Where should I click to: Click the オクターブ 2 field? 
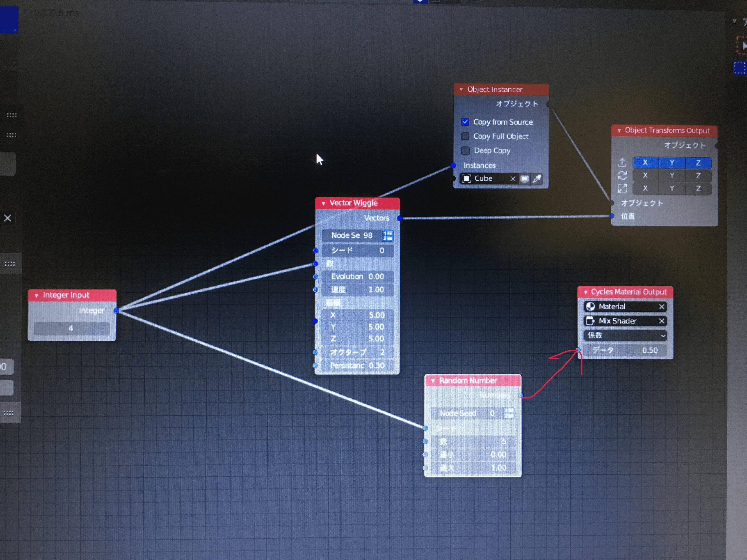(x=357, y=352)
